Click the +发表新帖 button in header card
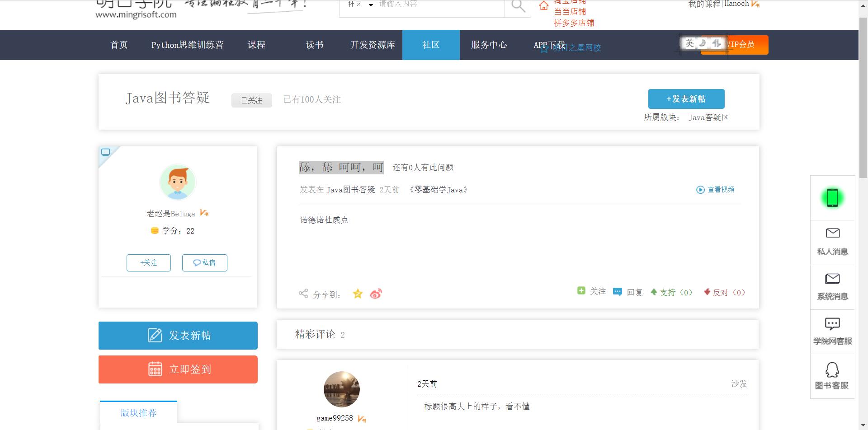 pos(686,99)
